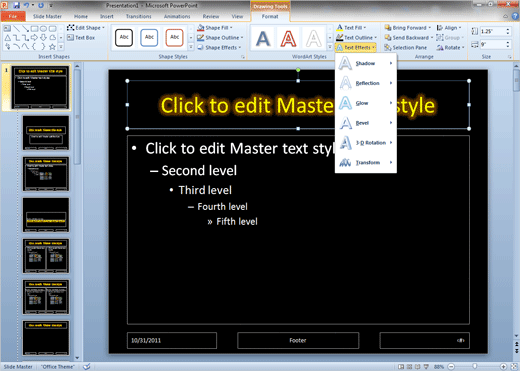The height and width of the screenshot is (371, 520).
Task: Select the rectangle shape in Insert Shapes gallery
Action: [35, 29]
